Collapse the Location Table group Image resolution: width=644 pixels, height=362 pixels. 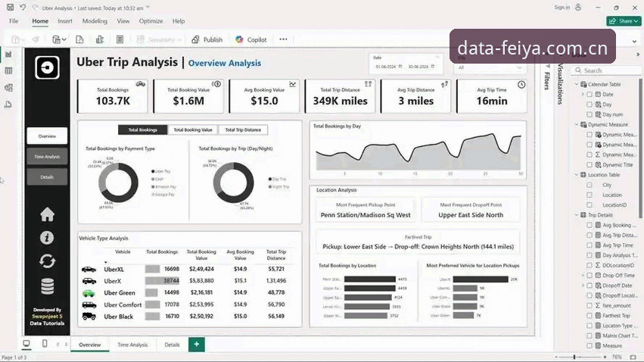[577, 175]
